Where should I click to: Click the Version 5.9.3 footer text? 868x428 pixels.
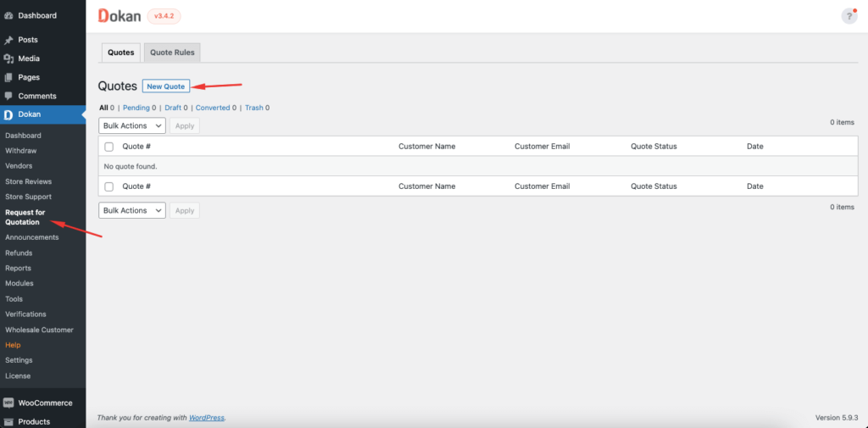pyautogui.click(x=837, y=418)
